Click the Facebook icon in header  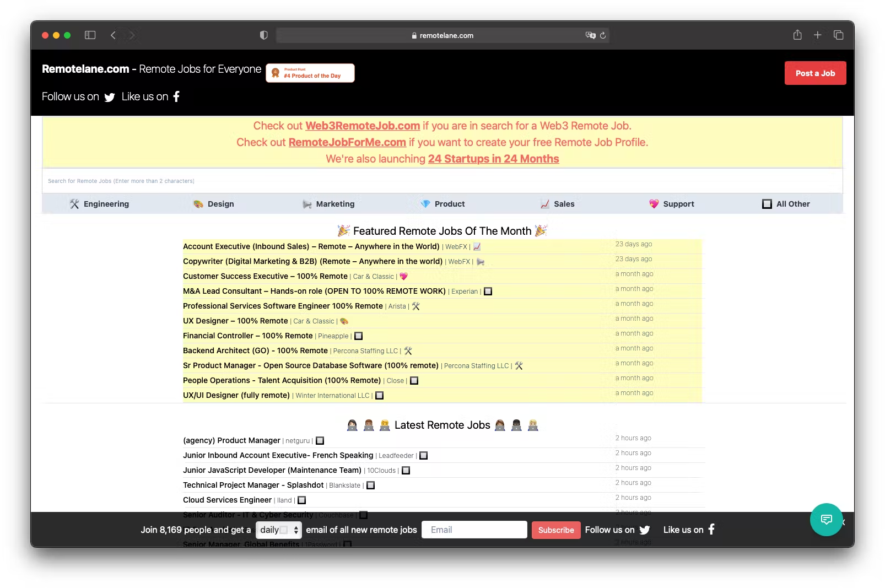(176, 96)
